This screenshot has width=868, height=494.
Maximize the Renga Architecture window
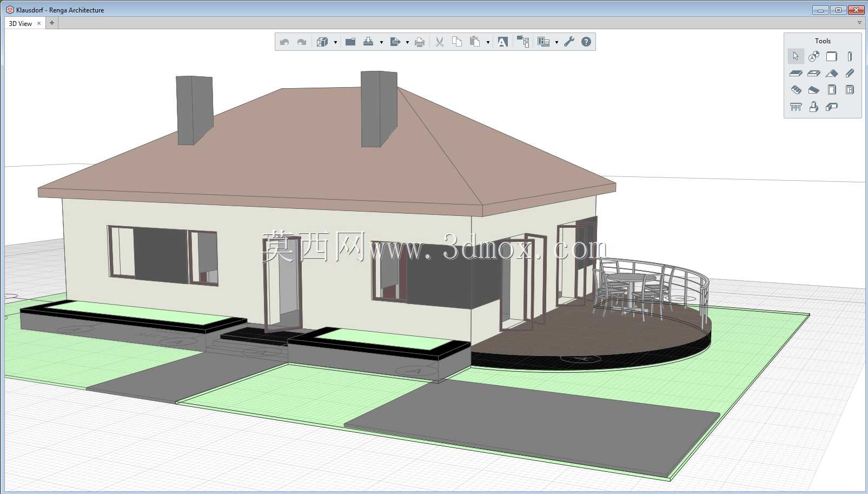(838, 10)
